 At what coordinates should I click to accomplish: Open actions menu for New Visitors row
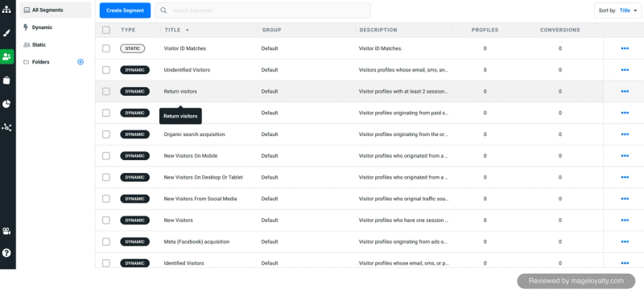[x=625, y=221]
